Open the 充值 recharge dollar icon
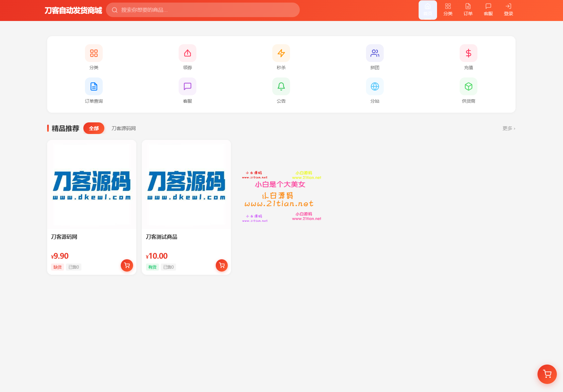 (468, 53)
